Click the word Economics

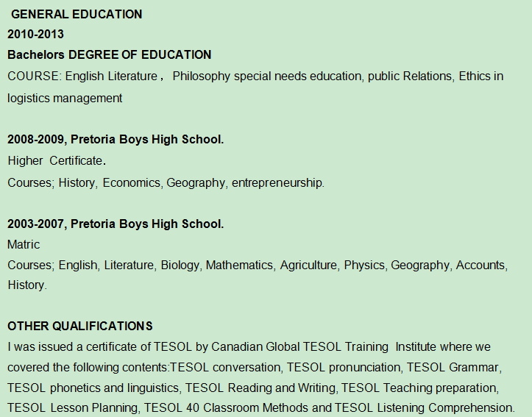click(131, 182)
